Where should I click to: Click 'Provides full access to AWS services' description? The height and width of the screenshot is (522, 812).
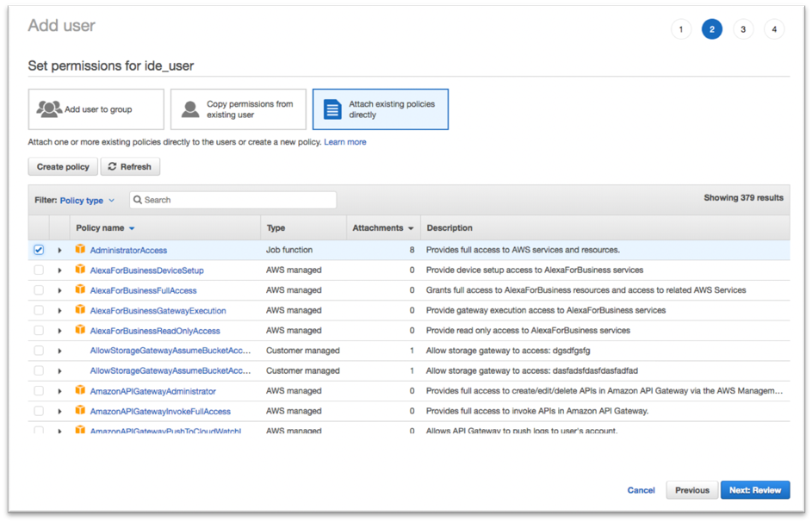pos(523,250)
